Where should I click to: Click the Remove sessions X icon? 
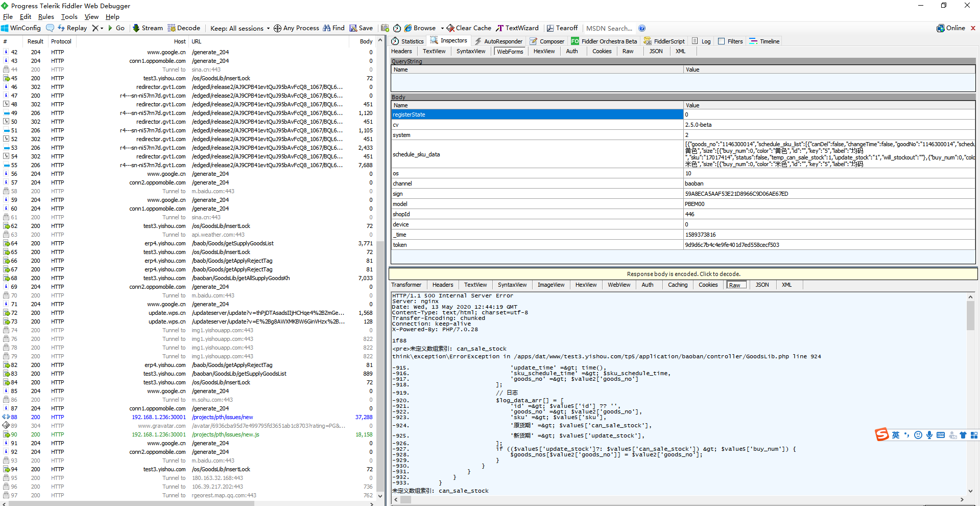pyautogui.click(x=95, y=28)
